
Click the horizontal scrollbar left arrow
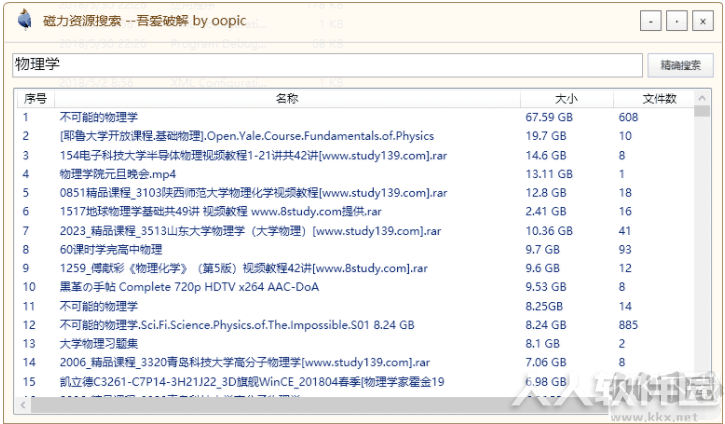click(23, 405)
